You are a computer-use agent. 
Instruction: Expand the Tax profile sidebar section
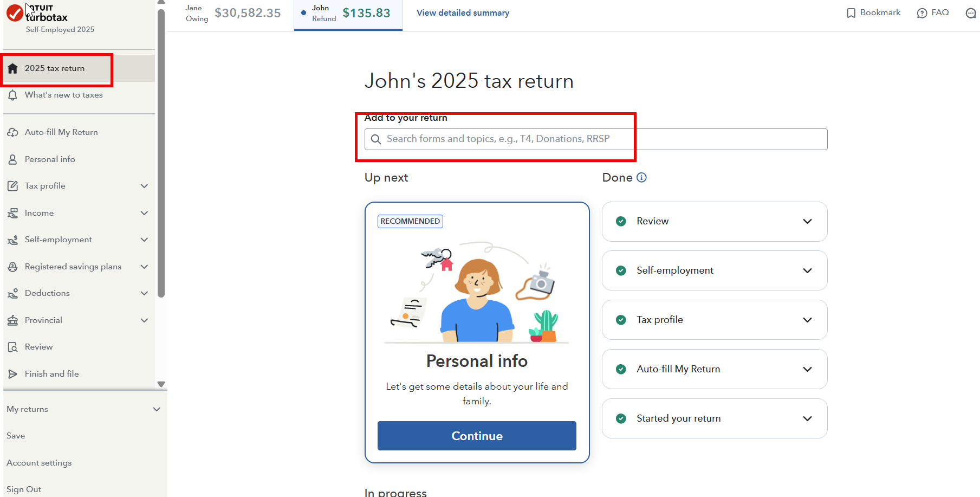tap(144, 186)
